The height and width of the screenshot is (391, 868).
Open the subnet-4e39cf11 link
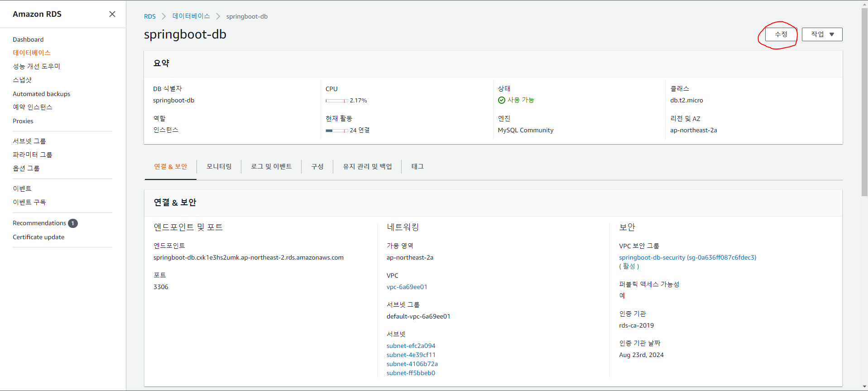(411, 355)
